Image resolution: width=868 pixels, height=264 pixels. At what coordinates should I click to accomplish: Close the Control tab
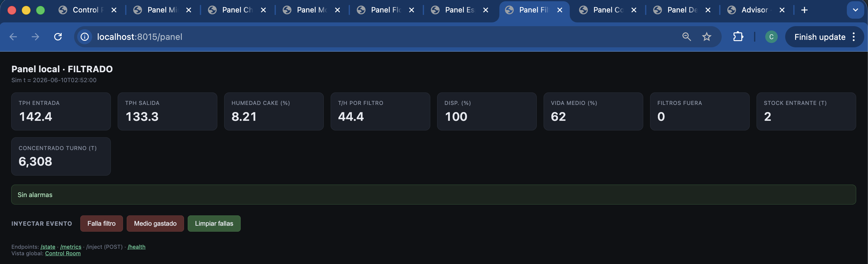click(x=114, y=10)
